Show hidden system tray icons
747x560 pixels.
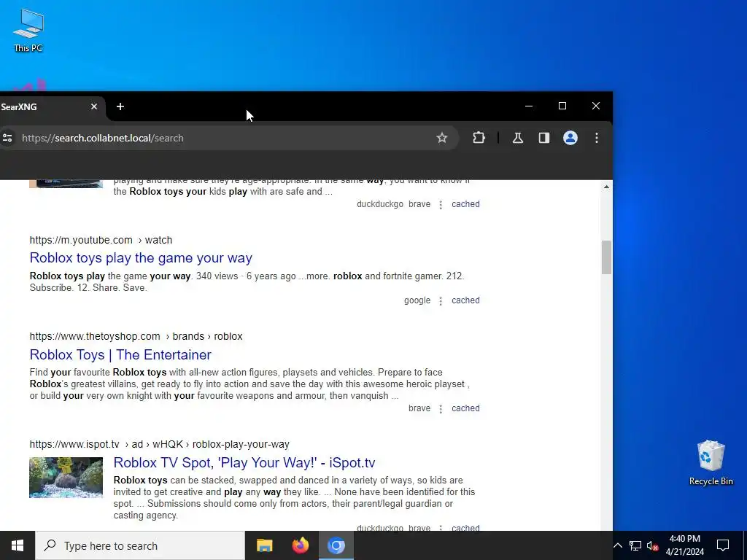pos(617,545)
